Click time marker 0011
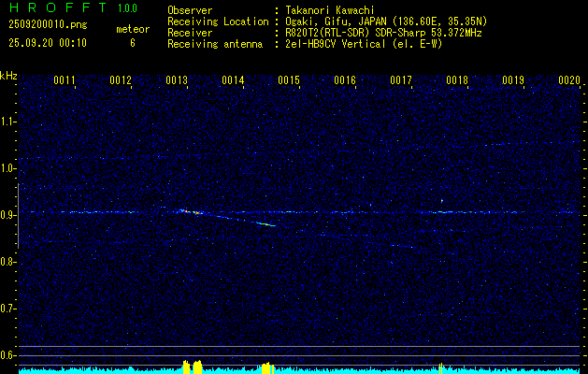Image resolution: width=588 pixels, height=374 pixels. click(x=65, y=80)
